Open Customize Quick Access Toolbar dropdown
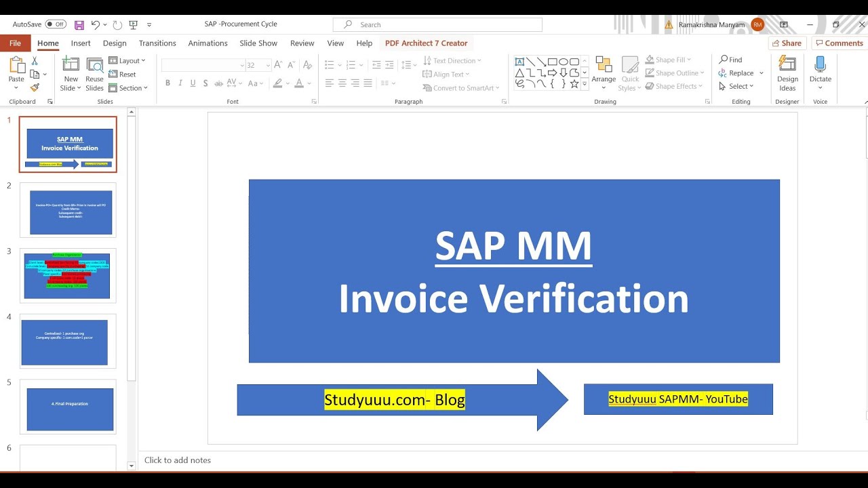 (149, 24)
